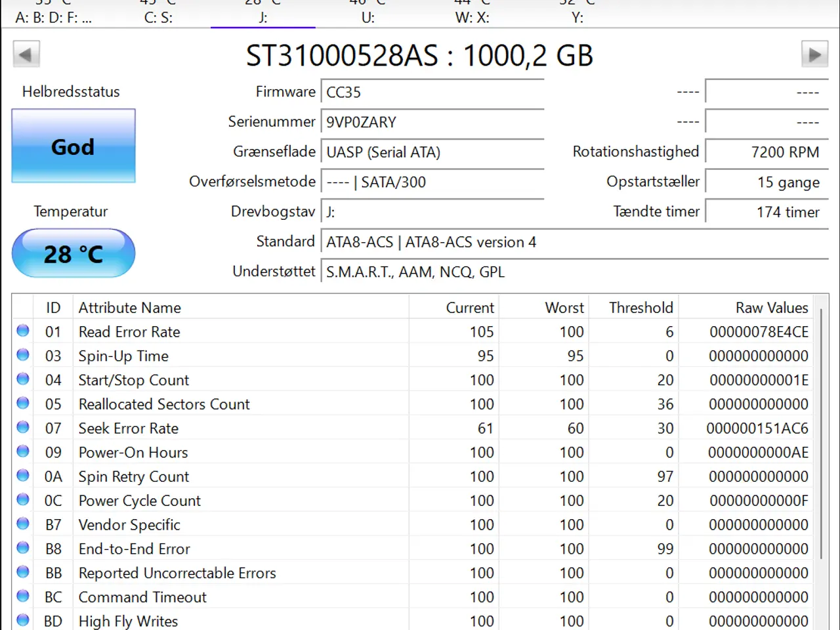This screenshot has height=630, width=840.
Task: Click the status circle for Command Timeout
Action: 23,596
